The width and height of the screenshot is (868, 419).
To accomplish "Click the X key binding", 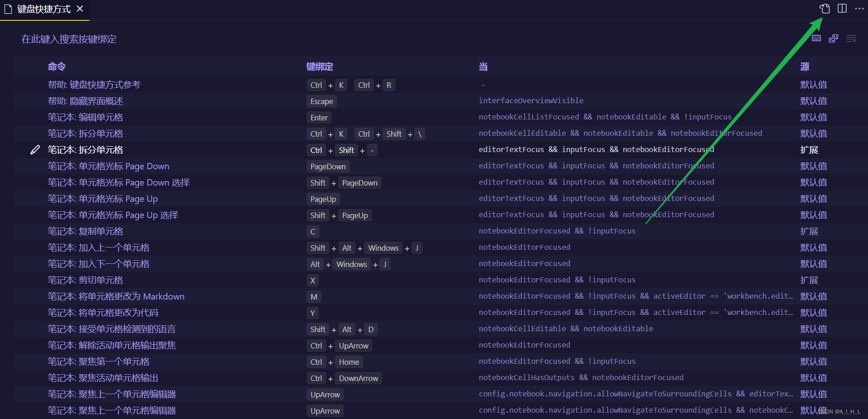I will [x=313, y=281].
